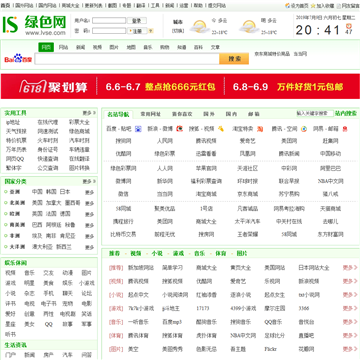Click the 密码 password input field

click(x=109, y=31)
